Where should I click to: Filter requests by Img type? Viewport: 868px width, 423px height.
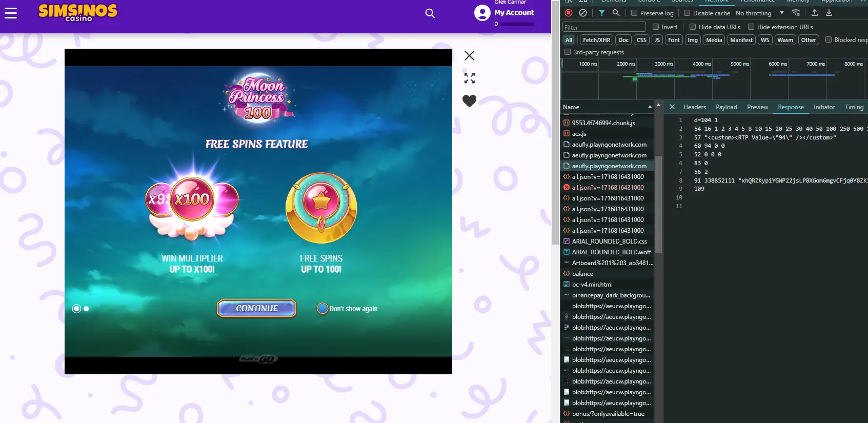tap(693, 40)
